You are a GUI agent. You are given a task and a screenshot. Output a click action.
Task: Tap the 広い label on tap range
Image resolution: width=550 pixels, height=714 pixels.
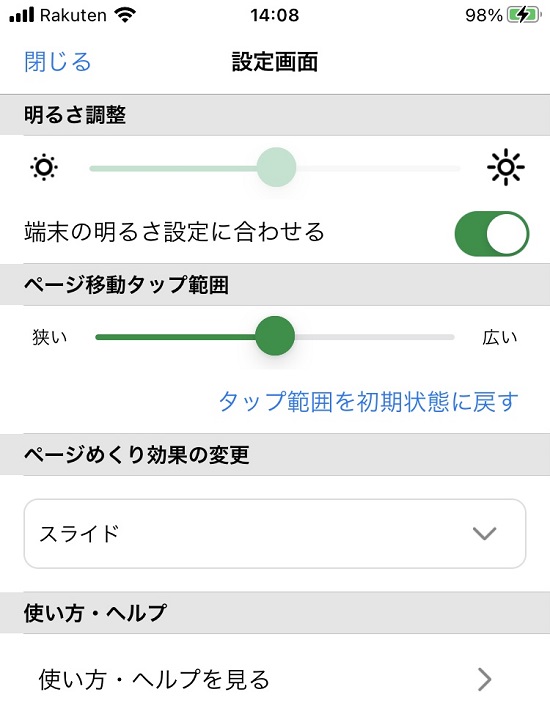coord(500,337)
